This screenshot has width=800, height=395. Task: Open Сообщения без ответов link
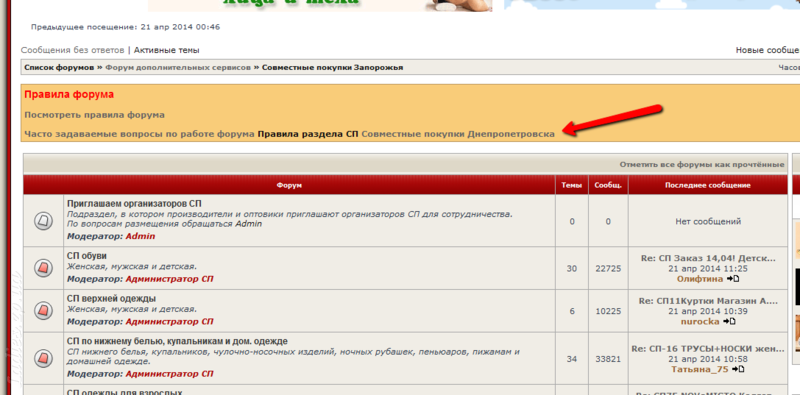[72, 50]
